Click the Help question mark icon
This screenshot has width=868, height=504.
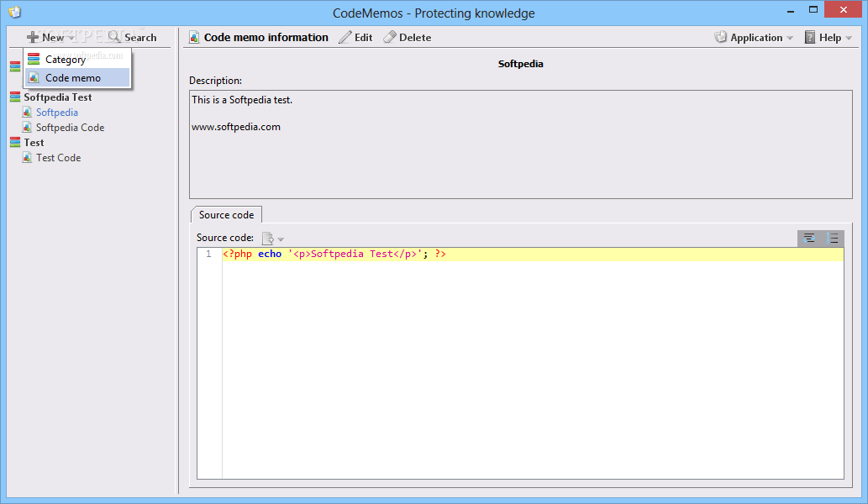[x=810, y=38]
